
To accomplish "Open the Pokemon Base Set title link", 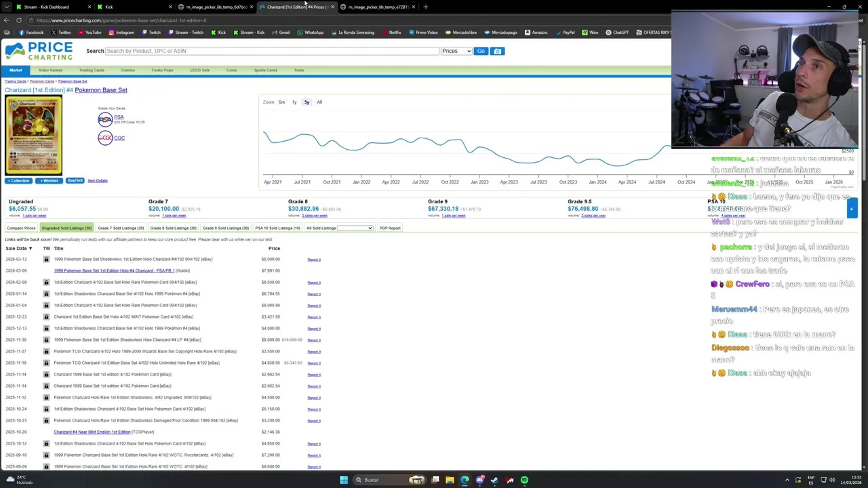I will (x=101, y=90).
